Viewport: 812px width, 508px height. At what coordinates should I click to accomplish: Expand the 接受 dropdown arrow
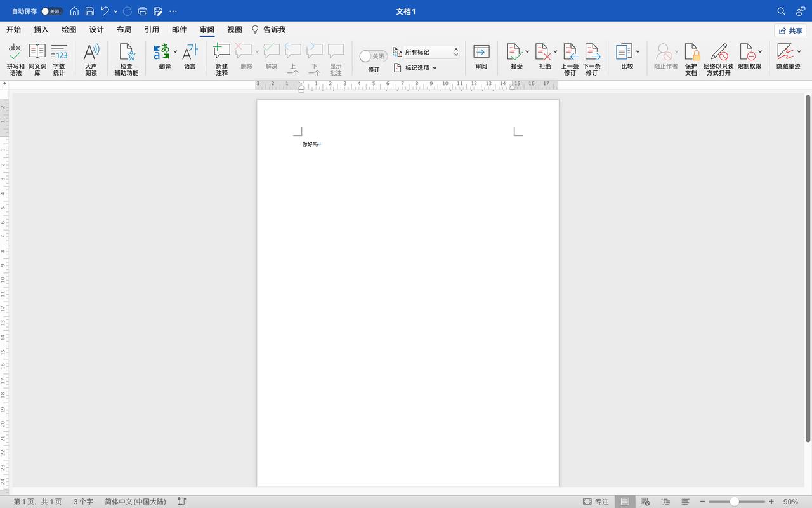tap(527, 52)
